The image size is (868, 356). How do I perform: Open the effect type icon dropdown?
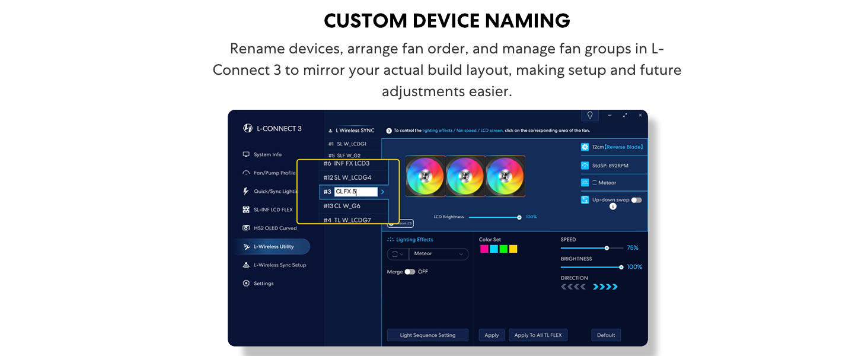tap(398, 254)
